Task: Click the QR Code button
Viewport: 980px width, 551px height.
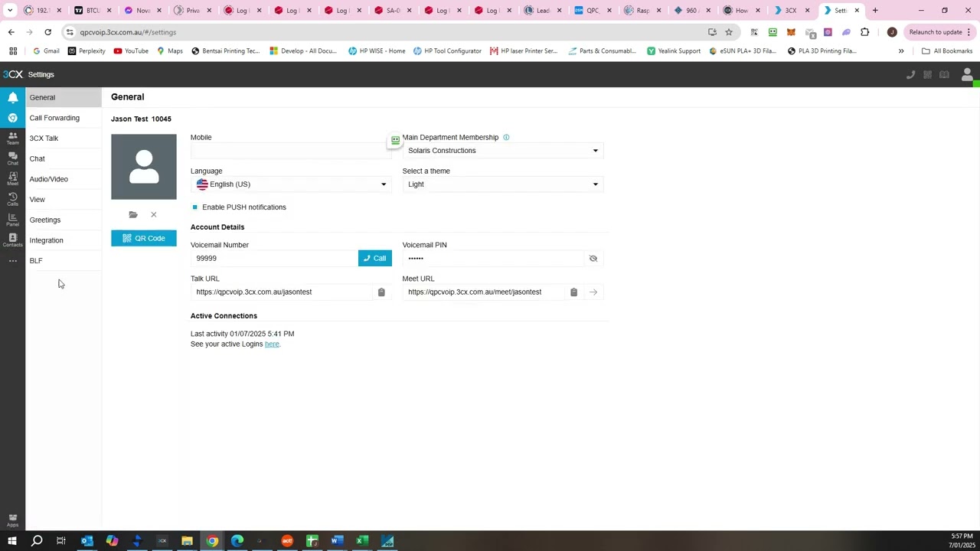Action: point(143,239)
